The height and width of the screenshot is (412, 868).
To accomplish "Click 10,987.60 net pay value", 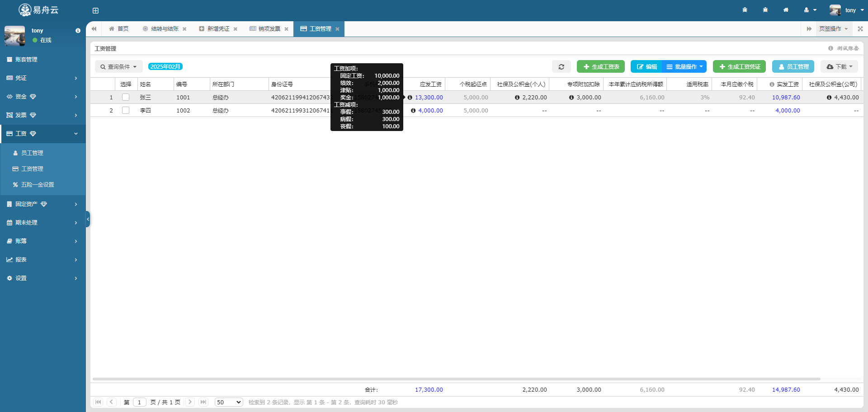I will pos(786,98).
